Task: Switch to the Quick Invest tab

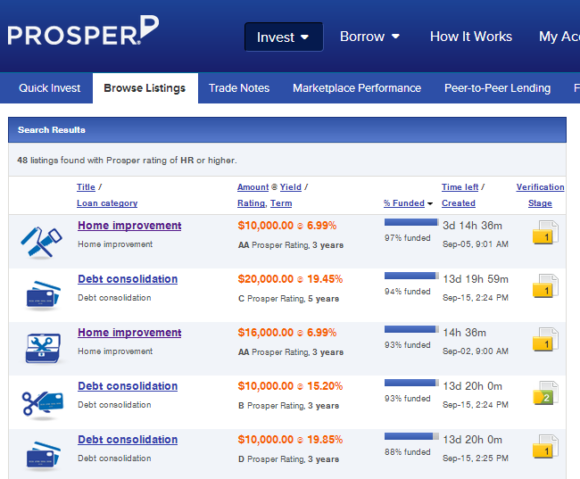Action: point(50,88)
